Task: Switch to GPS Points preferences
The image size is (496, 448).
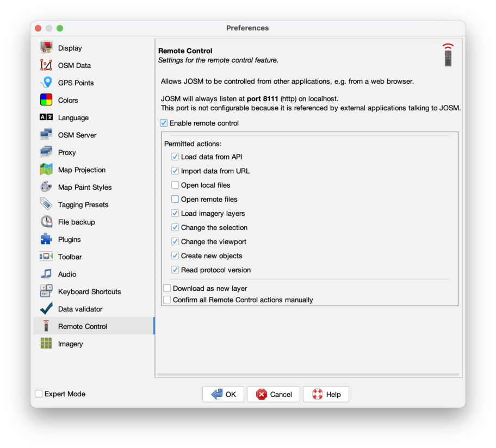Action: coord(94,83)
